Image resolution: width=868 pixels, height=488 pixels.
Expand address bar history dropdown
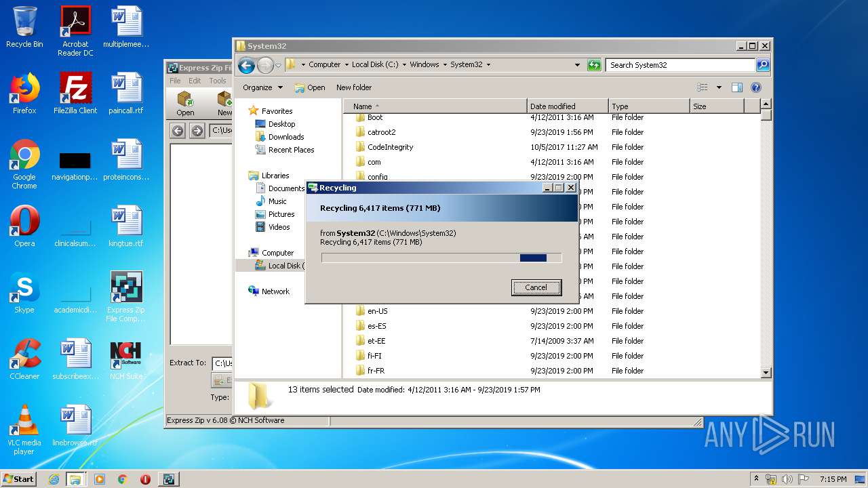577,65
